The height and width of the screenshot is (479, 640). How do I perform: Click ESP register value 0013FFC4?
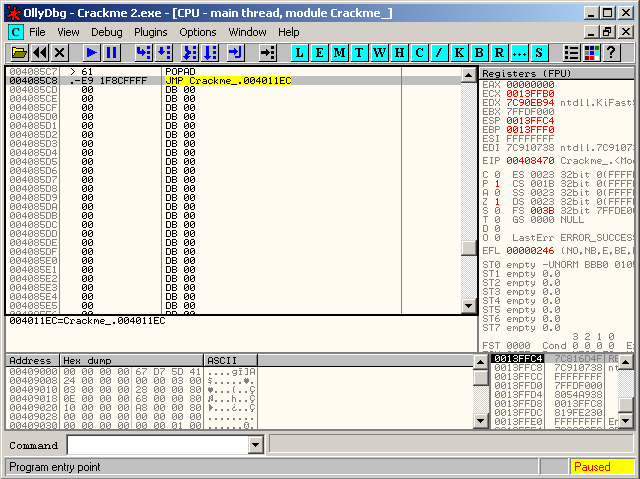tap(530, 121)
